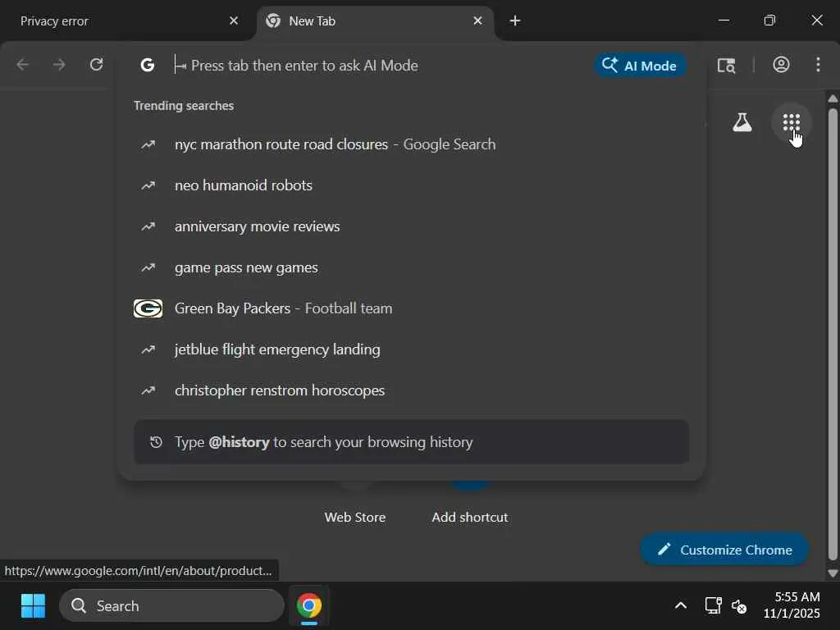
Task: Open the Google Lens search icon
Action: tap(727, 66)
